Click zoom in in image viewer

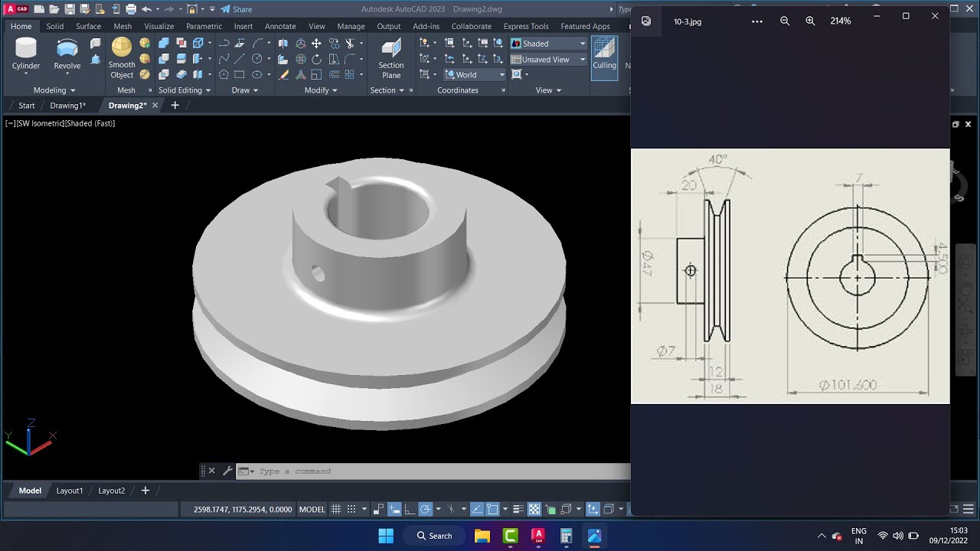point(810,21)
